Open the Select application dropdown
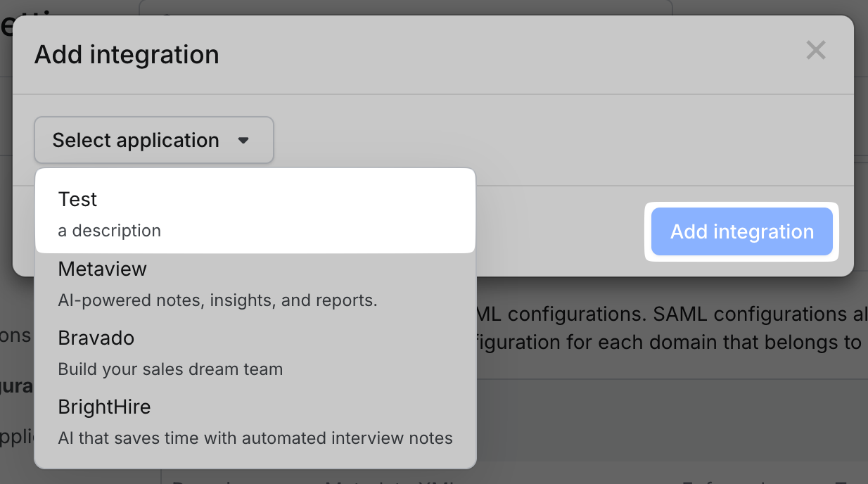Viewport: 868px width, 484px height. [154, 140]
